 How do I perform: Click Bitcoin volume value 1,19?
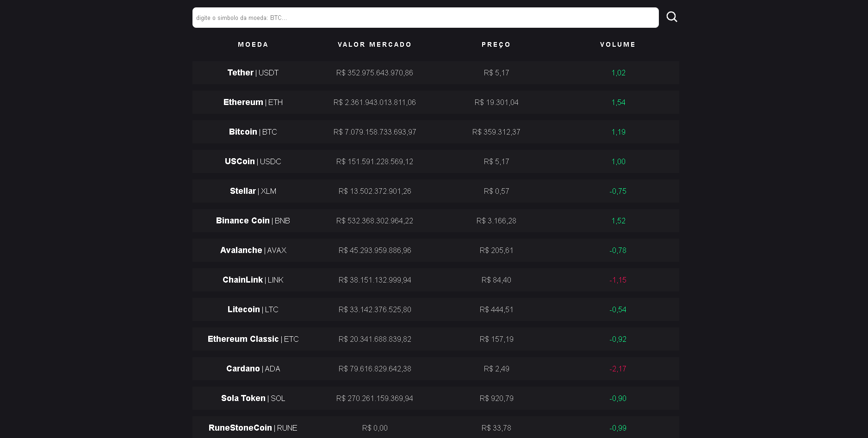[x=618, y=132]
